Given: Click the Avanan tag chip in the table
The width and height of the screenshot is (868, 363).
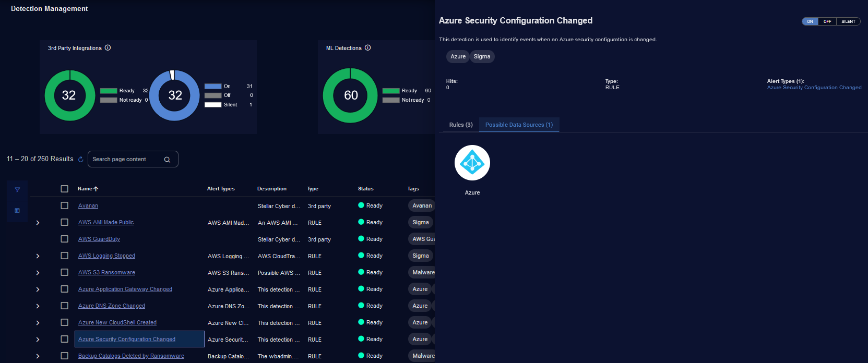Looking at the screenshot, I should (x=422, y=205).
